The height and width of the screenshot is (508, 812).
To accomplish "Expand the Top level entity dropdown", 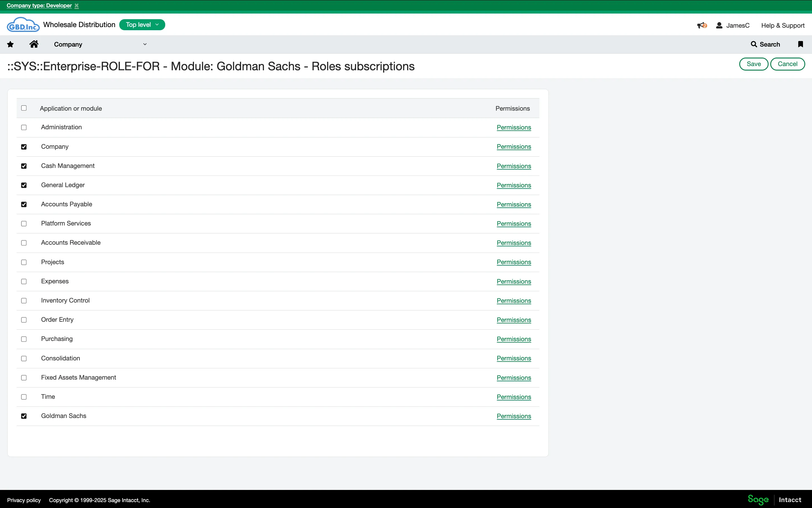I will tap(142, 25).
